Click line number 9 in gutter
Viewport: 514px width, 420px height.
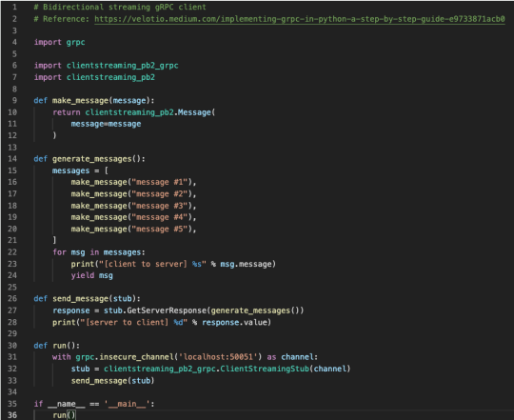click(x=14, y=101)
